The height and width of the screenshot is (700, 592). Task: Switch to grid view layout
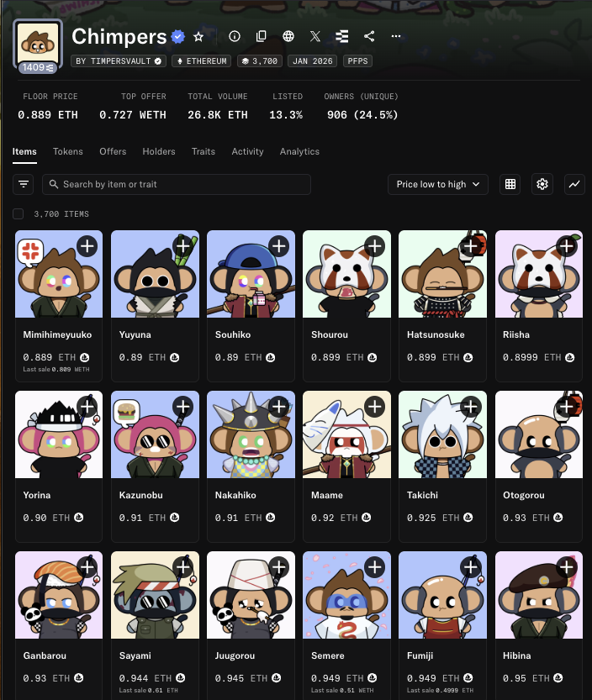coord(510,184)
